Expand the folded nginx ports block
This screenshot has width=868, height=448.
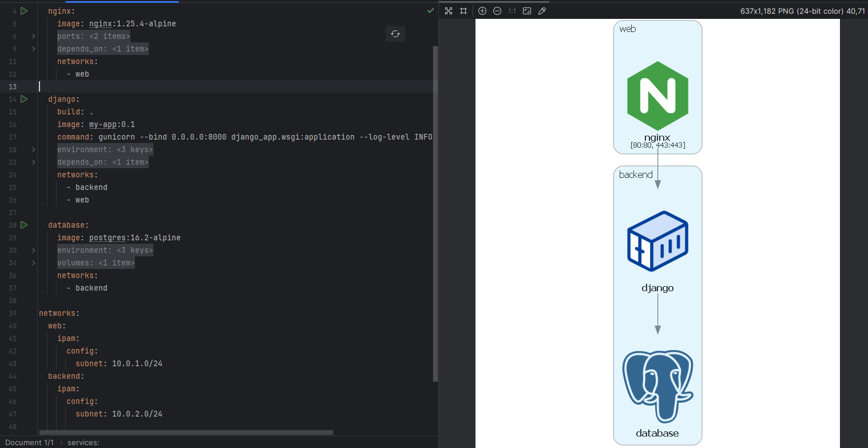click(34, 36)
